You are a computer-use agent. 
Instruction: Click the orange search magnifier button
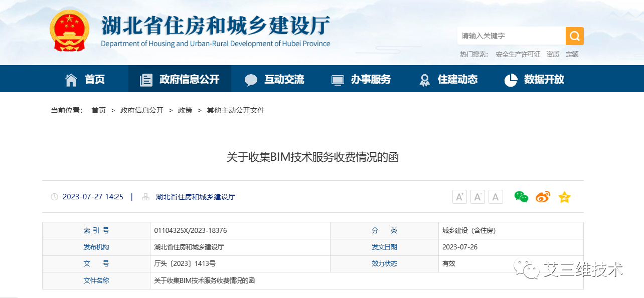point(574,36)
